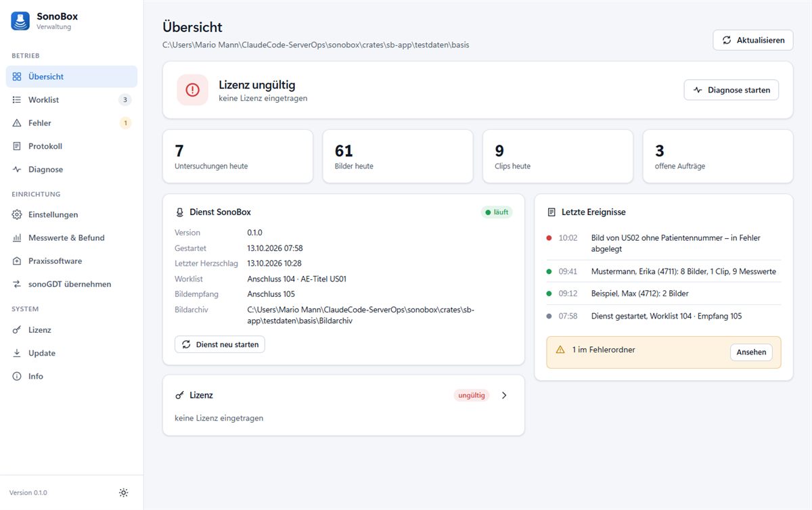
Task: Click the Protokoll document icon
Action: click(17, 146)
